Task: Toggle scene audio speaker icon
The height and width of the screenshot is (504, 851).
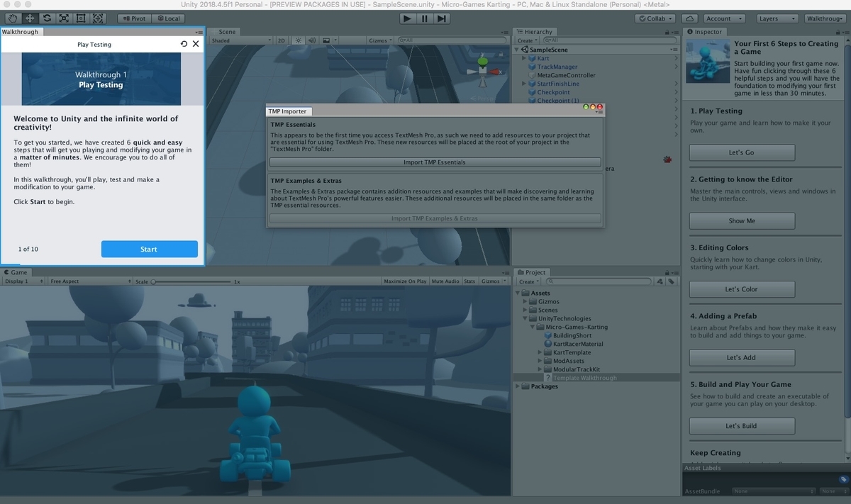Action: tap(312, 40)
